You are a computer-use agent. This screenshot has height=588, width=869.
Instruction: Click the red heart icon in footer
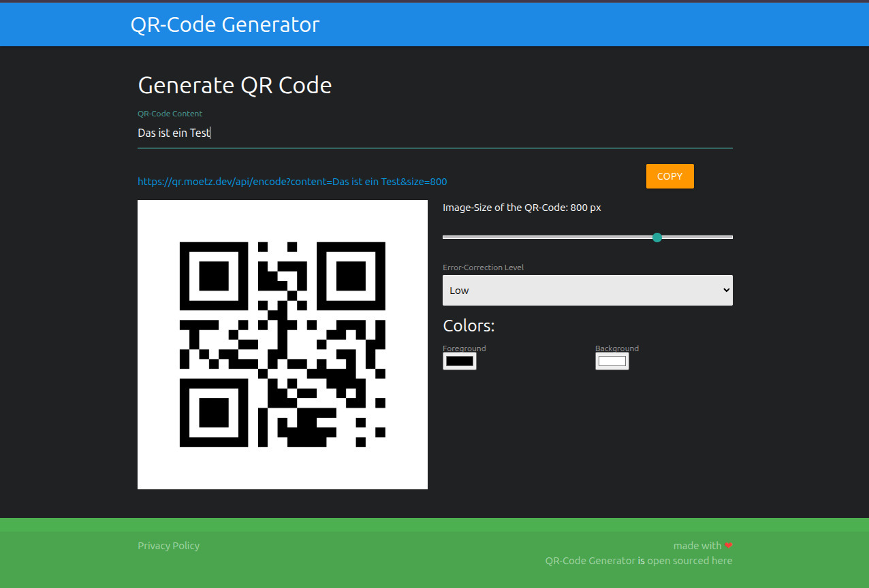(x=728, y=546)
